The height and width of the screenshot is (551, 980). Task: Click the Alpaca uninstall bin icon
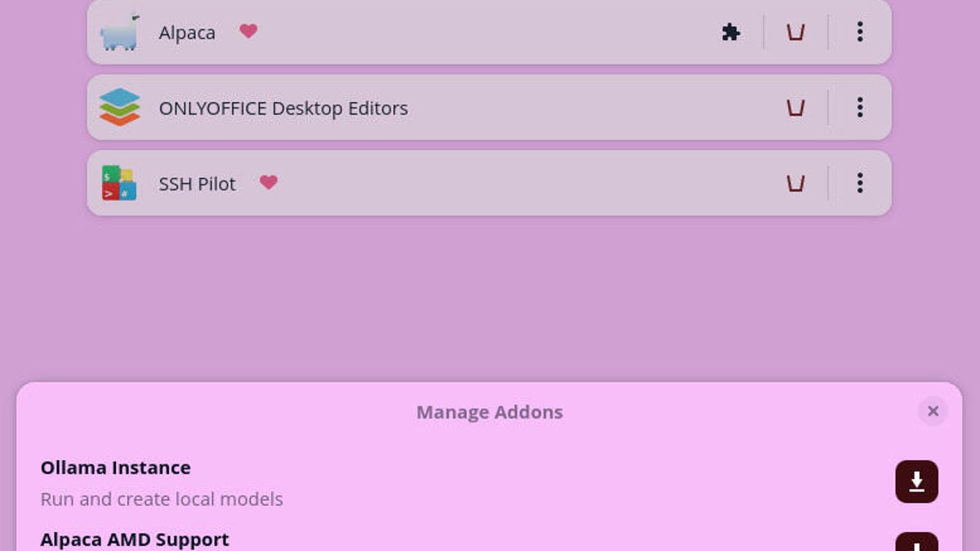[795, 32]
